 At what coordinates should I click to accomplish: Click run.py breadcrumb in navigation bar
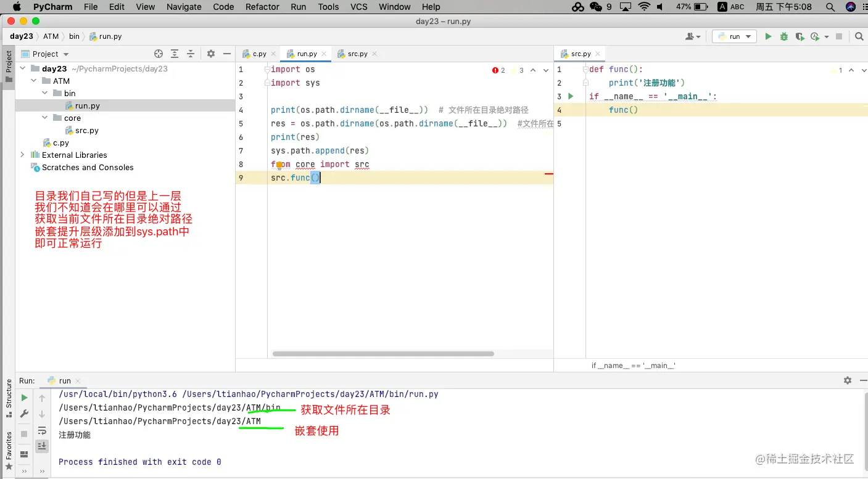[x=105, y=36]
